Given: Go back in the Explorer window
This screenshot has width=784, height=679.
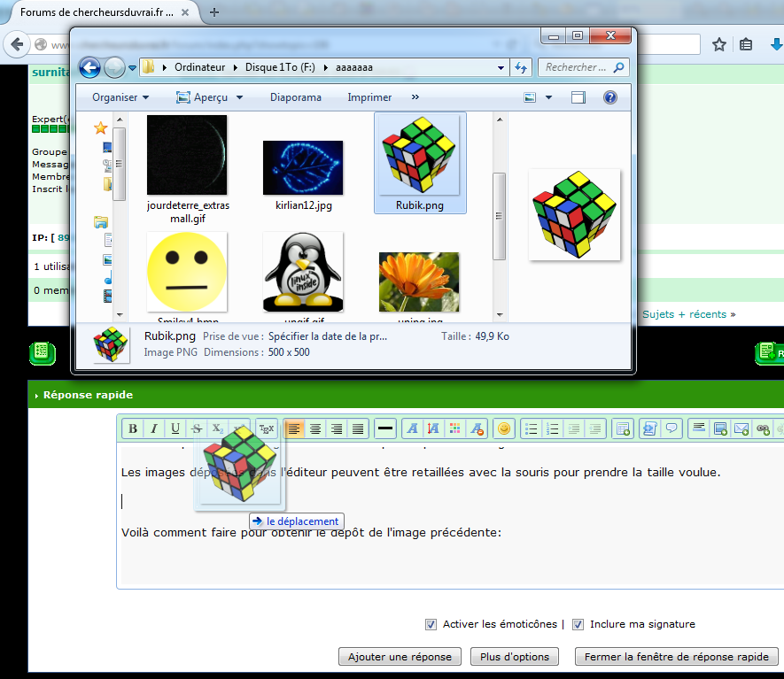Looking at the screenshot, I should [x=90, y=67].
